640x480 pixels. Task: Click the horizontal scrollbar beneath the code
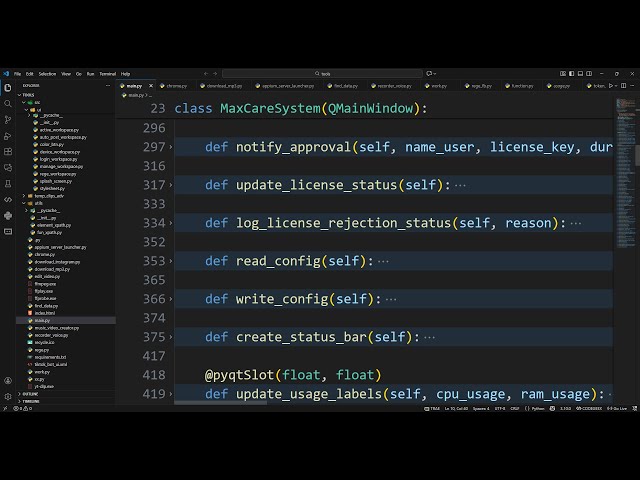pos(220,403)
